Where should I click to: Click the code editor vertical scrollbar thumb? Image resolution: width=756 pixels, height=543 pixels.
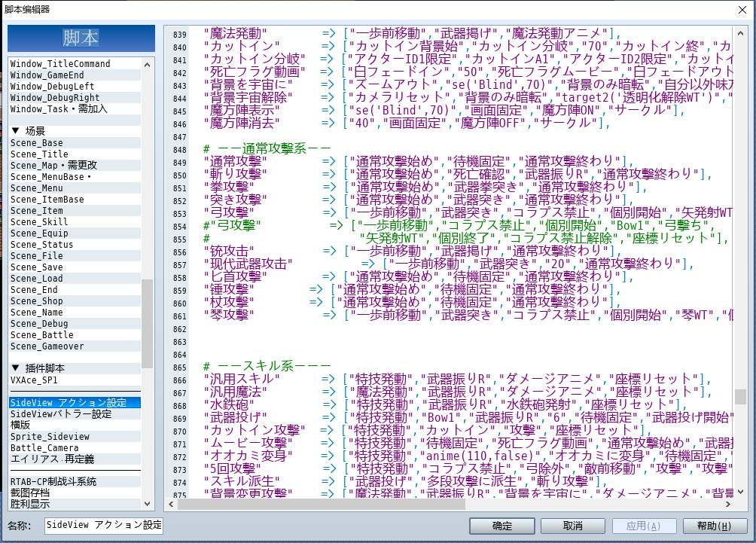[741, 396]
